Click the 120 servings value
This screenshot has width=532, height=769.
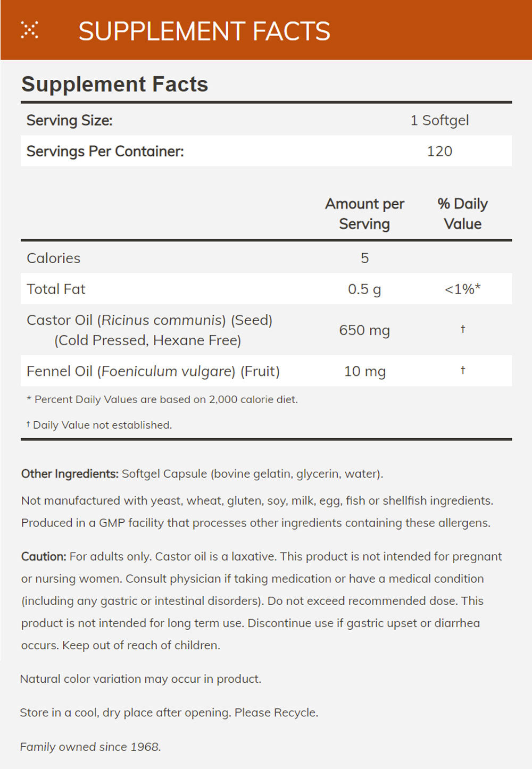439,151
